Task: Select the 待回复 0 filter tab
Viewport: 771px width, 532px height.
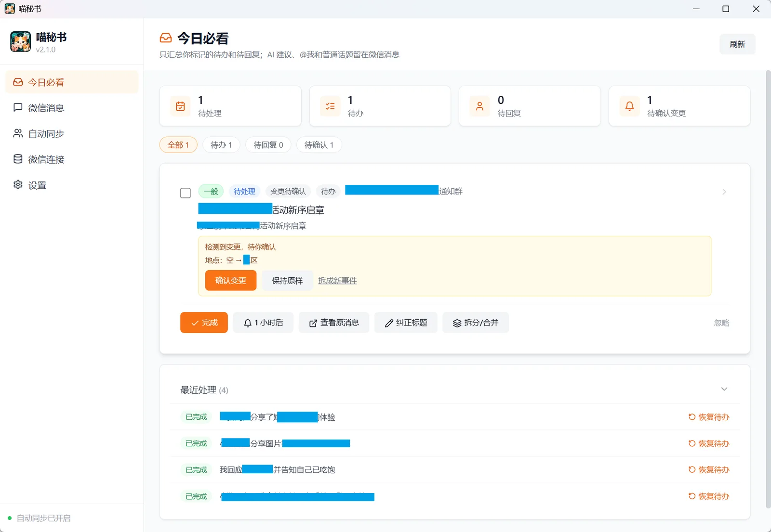Action: pos(268,145)
